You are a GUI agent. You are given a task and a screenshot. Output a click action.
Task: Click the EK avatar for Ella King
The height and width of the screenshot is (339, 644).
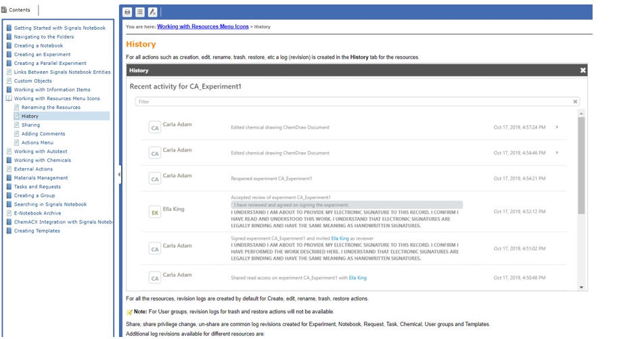point(155,212)
